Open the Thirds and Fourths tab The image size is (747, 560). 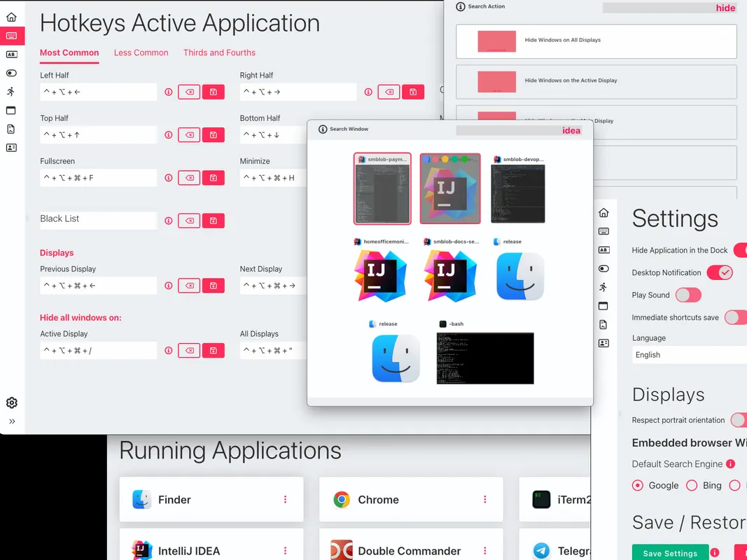pyautogui.click(x=219, y=52)
